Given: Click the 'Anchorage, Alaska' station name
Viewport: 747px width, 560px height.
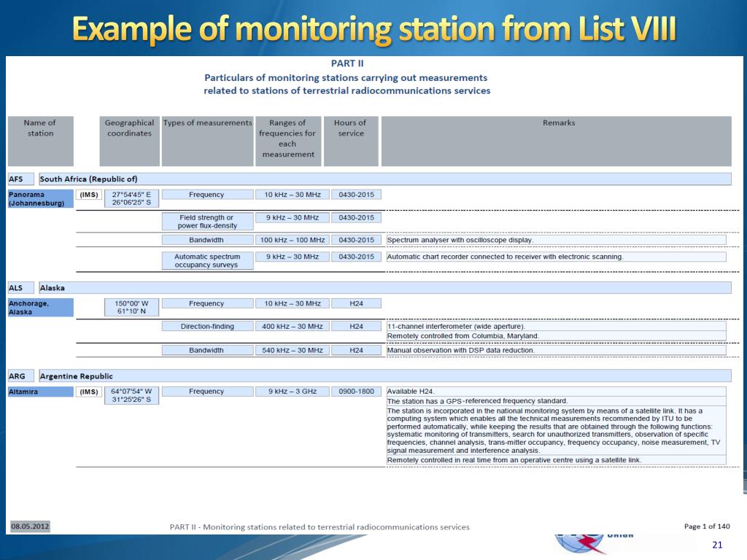Looking at the screenshot, I should point(41,308).
